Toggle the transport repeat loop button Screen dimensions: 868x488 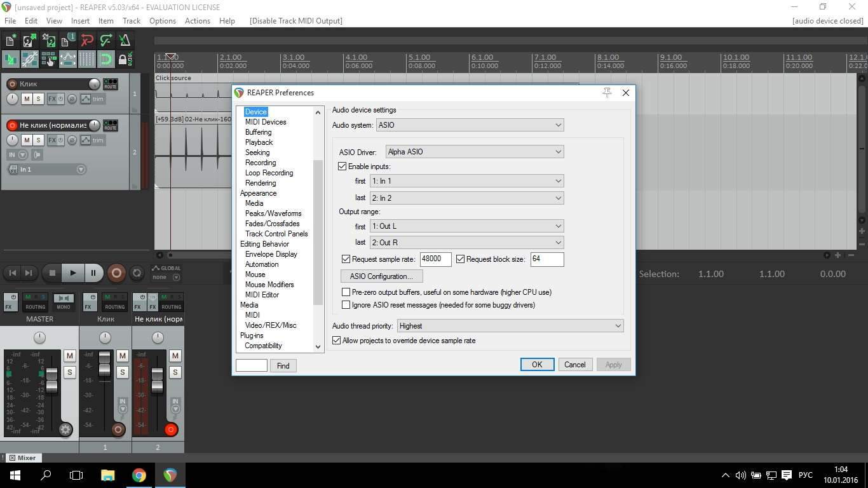137,273
